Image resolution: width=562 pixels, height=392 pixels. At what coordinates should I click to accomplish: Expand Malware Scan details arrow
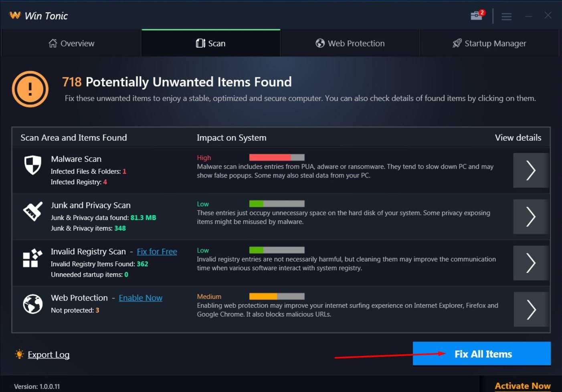pos(530,170)
